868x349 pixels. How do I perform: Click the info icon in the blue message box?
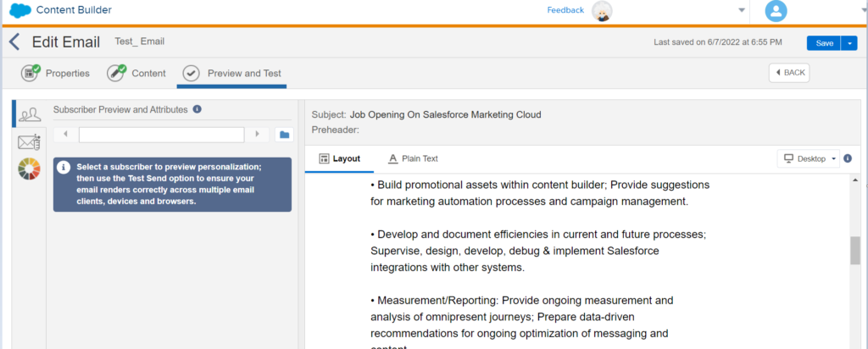pos(64,167)
